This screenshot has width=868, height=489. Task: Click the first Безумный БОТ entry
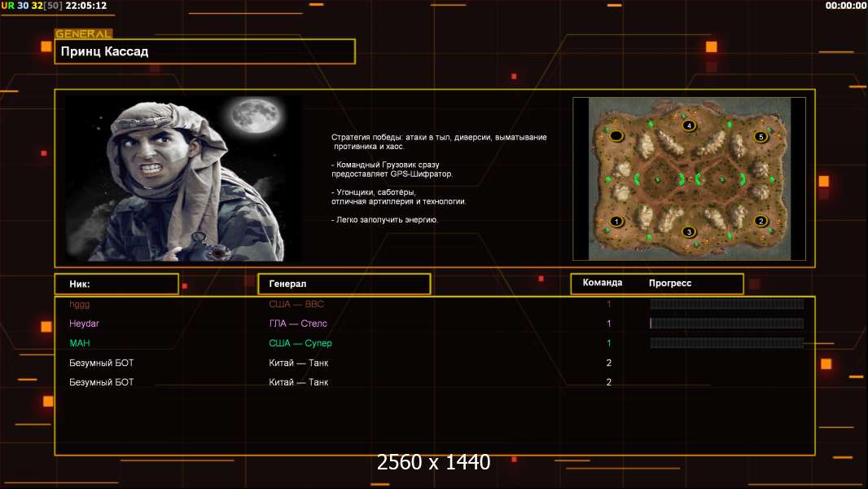(x=101, y=363)
